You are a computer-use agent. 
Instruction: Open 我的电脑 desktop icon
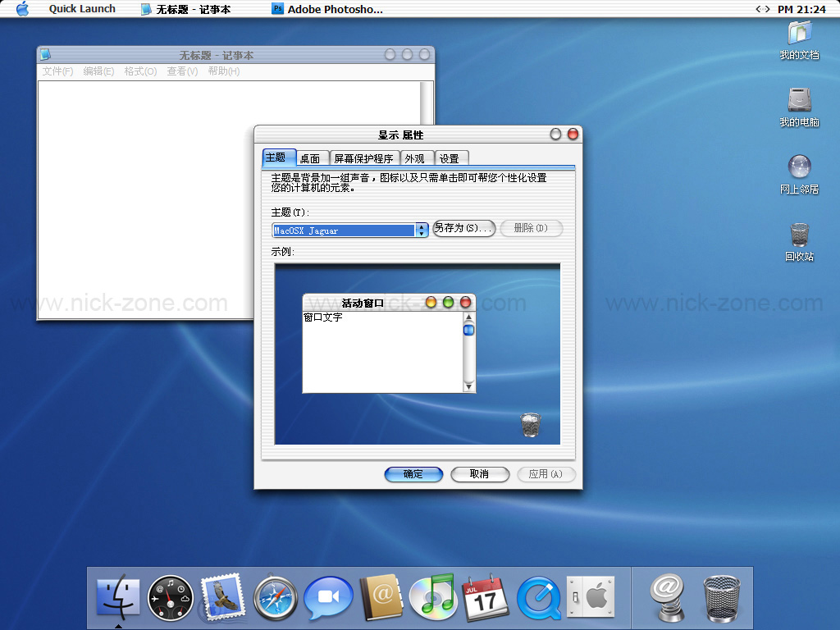point(799,107)
